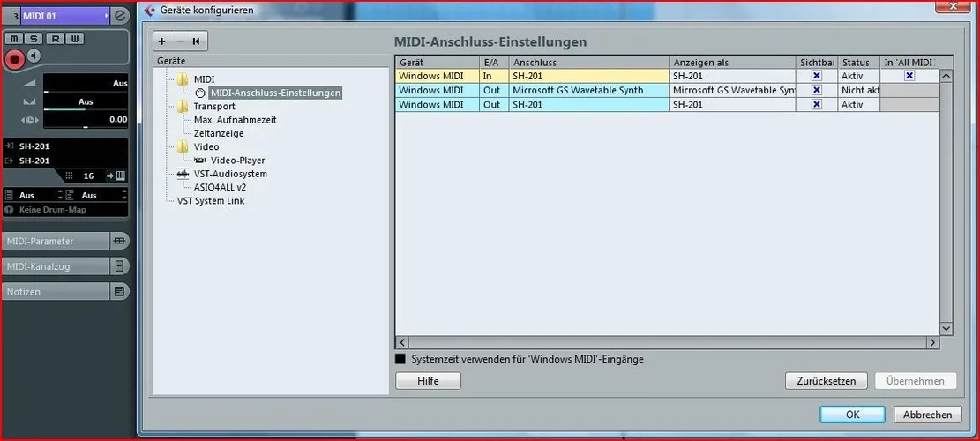The image size is (980, 441).
Task: Click the Anzeigen als column header
Action: [x=732, y=63]
